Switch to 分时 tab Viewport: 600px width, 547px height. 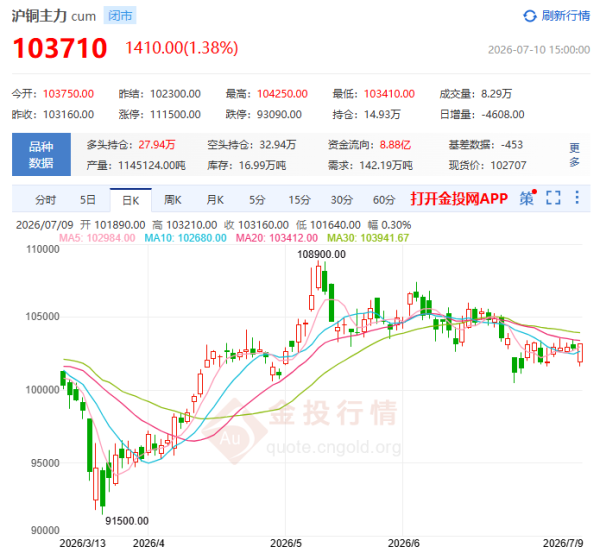click(x=46, y=200)
